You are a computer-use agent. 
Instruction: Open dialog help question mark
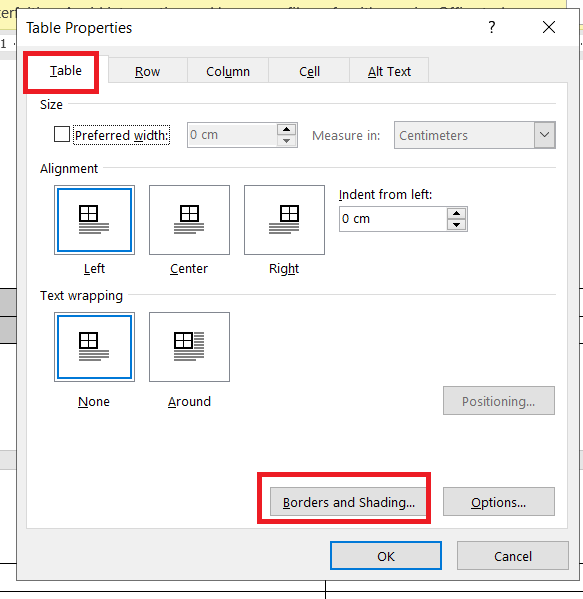492,27
